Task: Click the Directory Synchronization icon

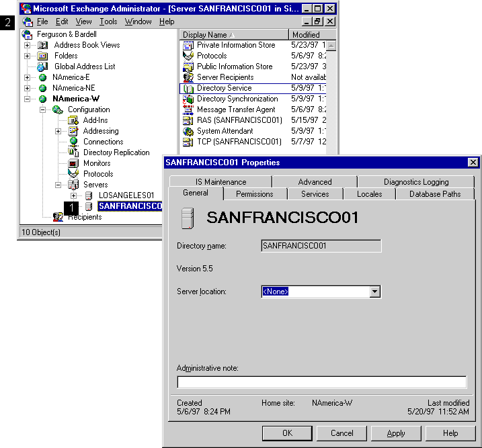Action: tap(188, 99)
